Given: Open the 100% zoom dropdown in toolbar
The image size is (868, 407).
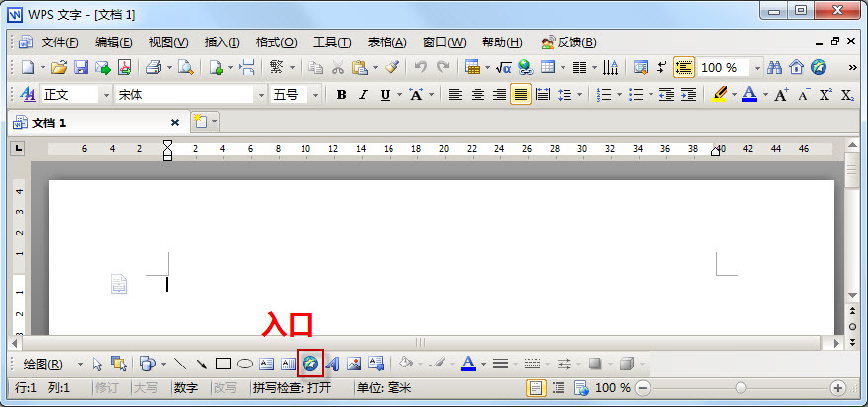Looking at the screenshot, I should (757, 68).
